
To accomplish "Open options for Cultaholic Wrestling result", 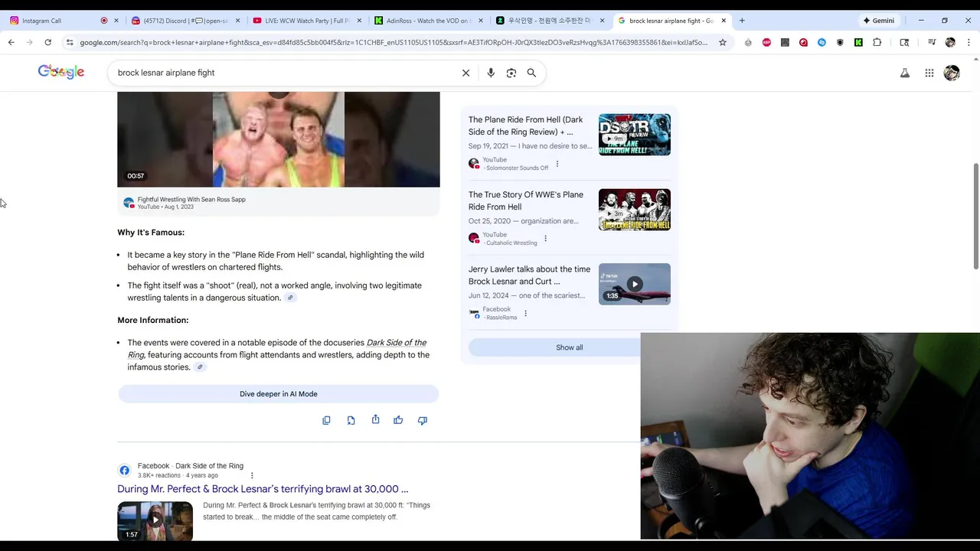I will 545,238.
